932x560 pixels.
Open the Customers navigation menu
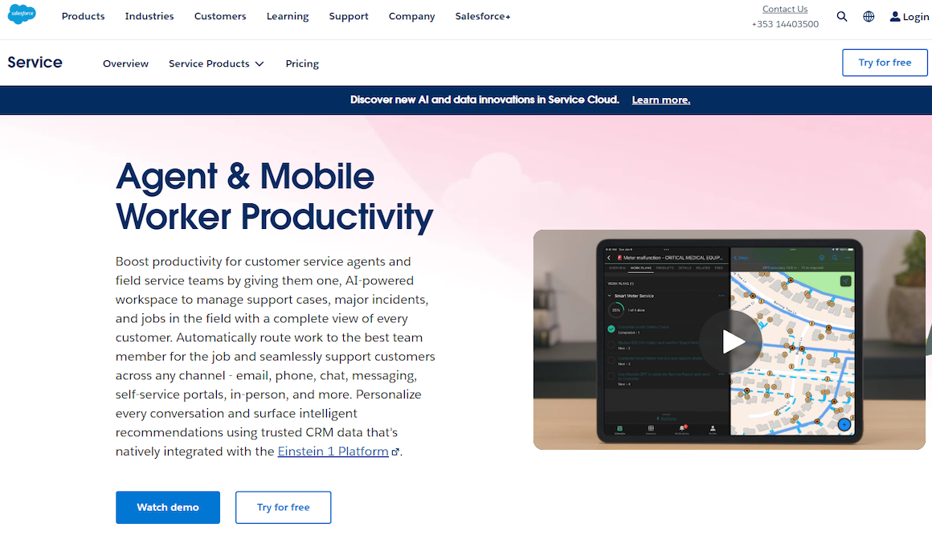point(220,16)
